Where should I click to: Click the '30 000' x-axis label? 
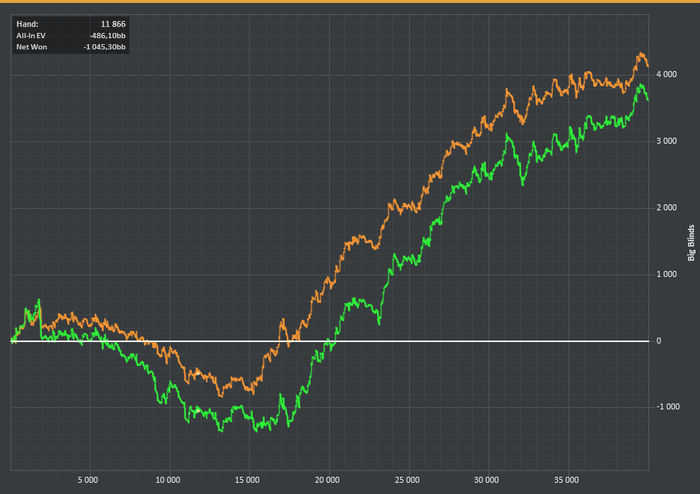pos(486,480)
